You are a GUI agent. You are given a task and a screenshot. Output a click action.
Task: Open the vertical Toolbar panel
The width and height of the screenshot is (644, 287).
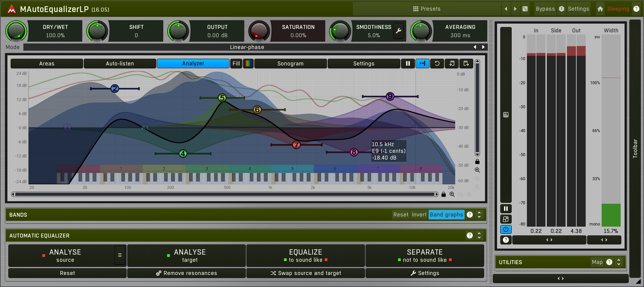click(635, 148)
